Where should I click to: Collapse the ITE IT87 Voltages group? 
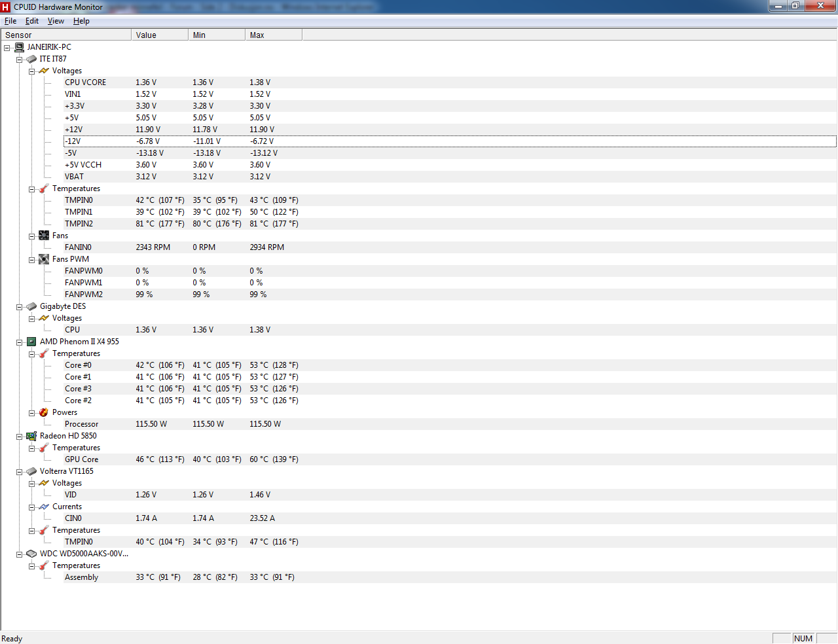[31, 71]
